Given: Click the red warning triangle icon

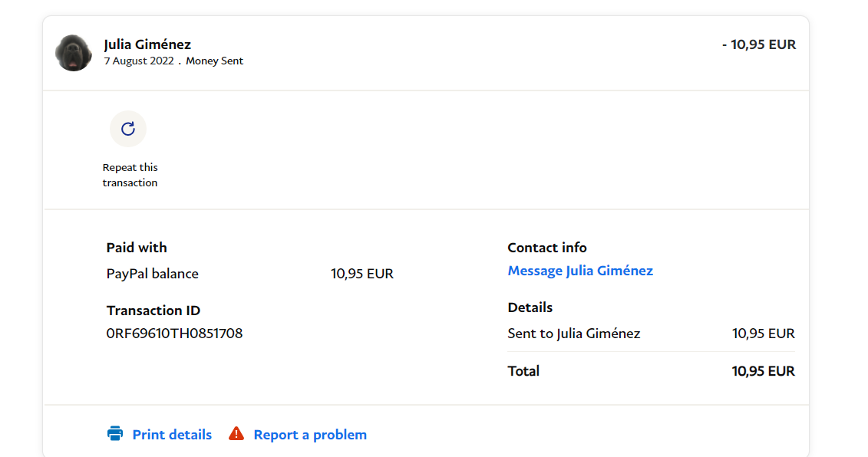Looking at the screenshot, I should pos(236,434).
